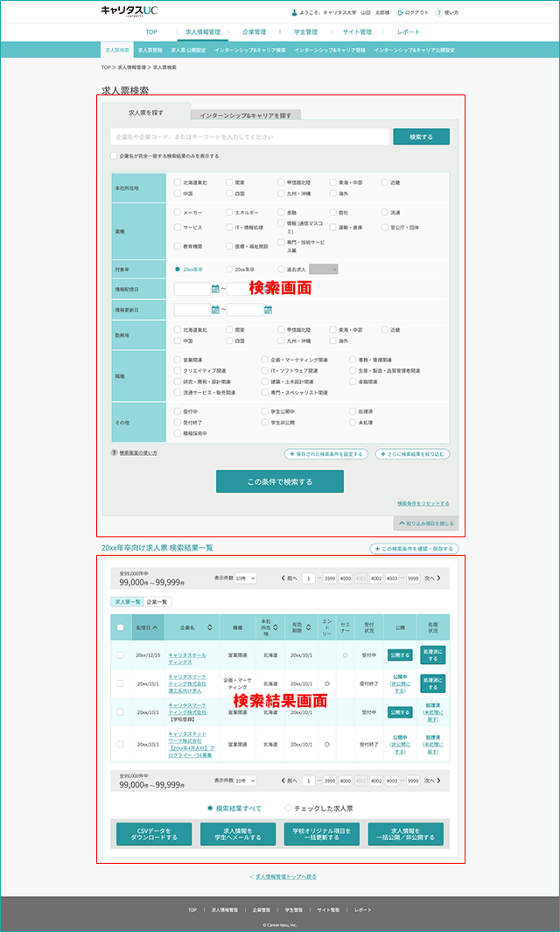Click 学校オリジナル項目を一括更新する button
Screen dimensions: 560x932
tap(322, 834)
